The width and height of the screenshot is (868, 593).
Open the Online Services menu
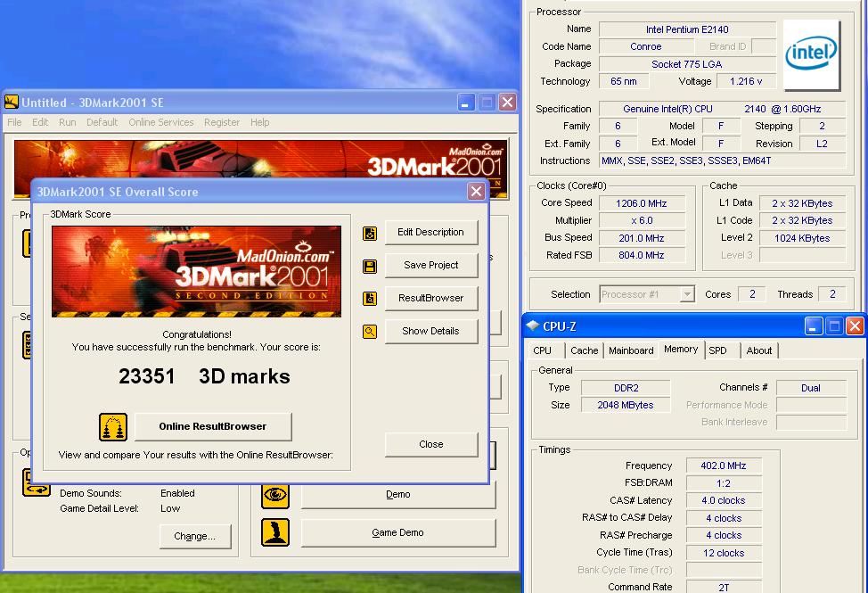coord(161,122)
